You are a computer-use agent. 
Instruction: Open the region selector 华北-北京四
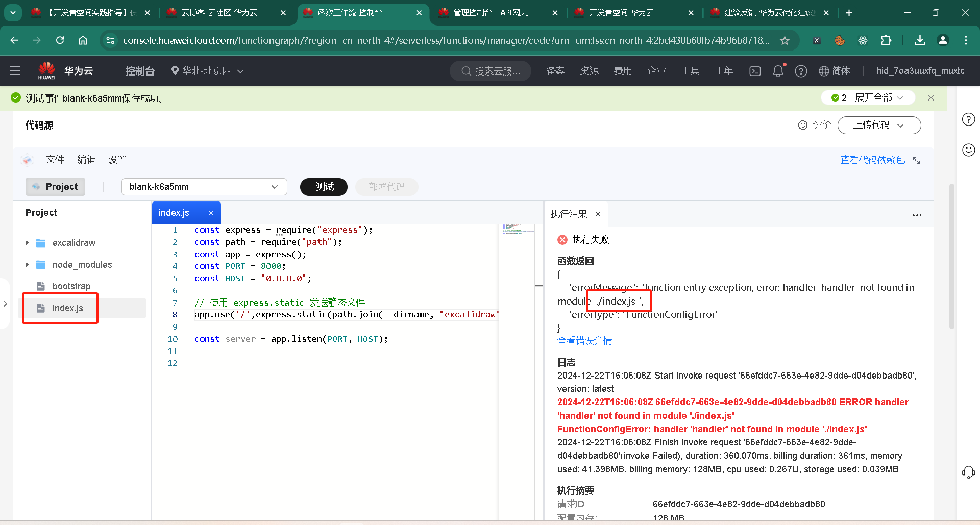[x=207, y=71]
